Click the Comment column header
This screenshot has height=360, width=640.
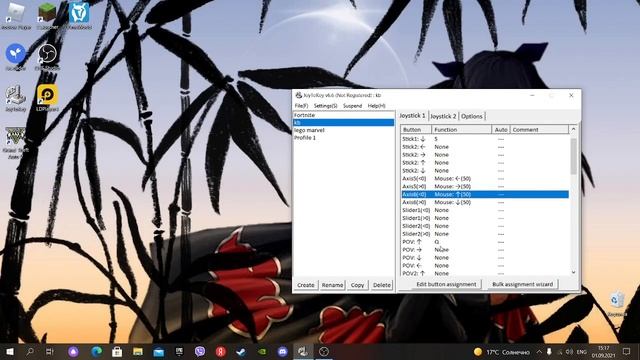tap(539, 129)
